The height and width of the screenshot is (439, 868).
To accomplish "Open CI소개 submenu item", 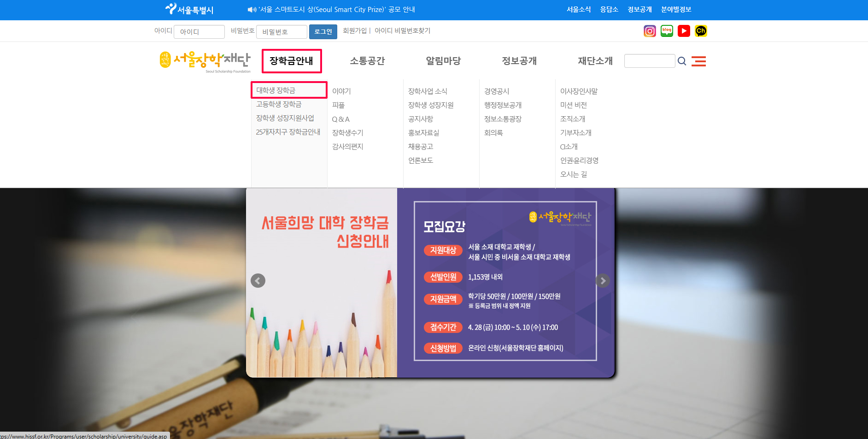I will (569, 147).
